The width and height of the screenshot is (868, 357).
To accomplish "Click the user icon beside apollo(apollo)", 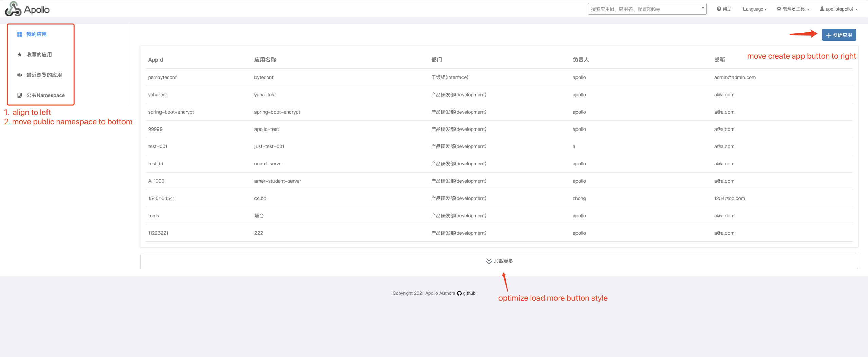I will (x=822, y=9).
